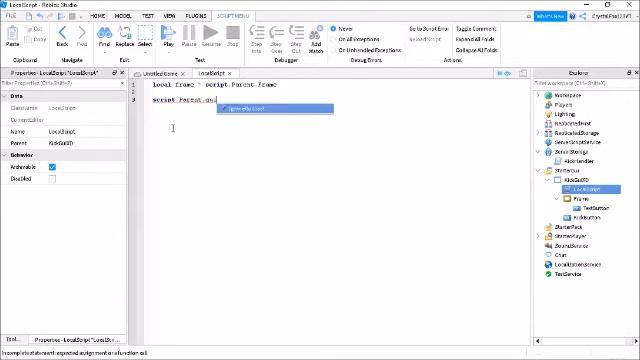This screenshot has height=360, width=640.
Task: Toggle the Archivable checkbox
Action: point(52,167)
